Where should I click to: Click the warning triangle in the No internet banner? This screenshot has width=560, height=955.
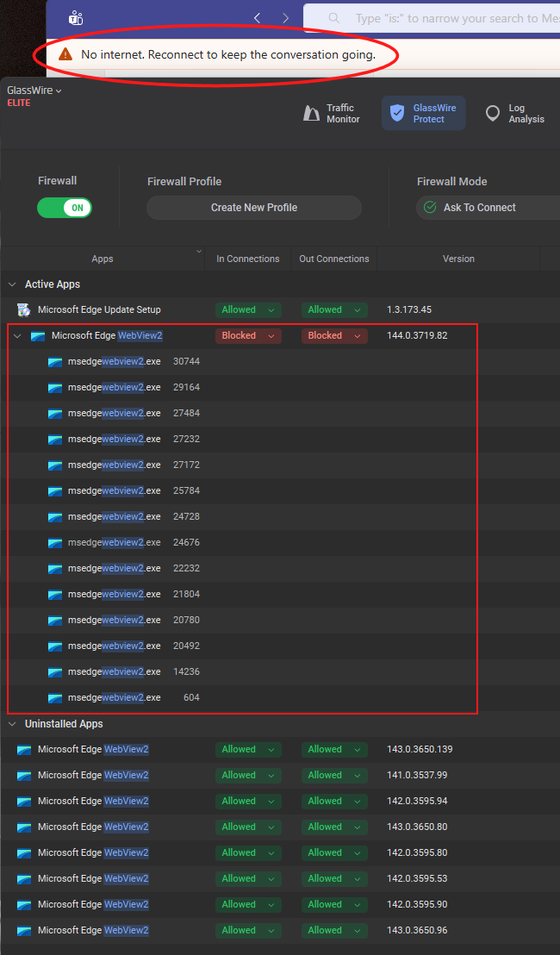coord(65,54)
